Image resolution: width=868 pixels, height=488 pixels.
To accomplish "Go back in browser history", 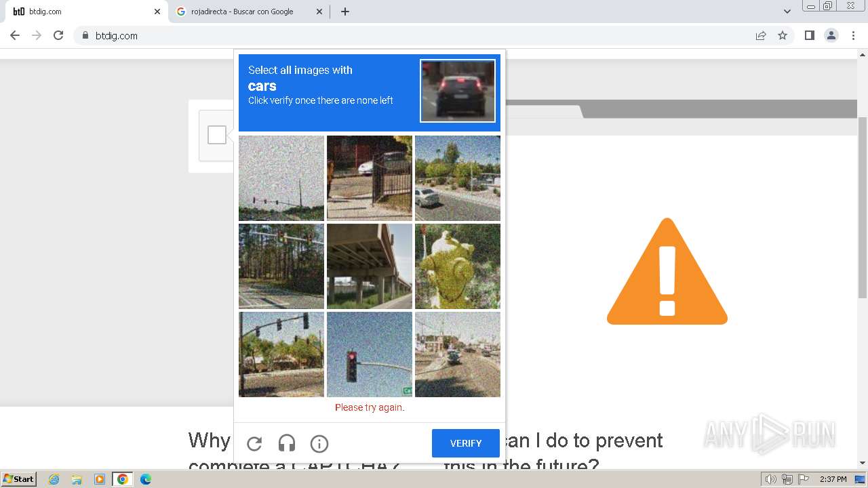I will (15, 35).
